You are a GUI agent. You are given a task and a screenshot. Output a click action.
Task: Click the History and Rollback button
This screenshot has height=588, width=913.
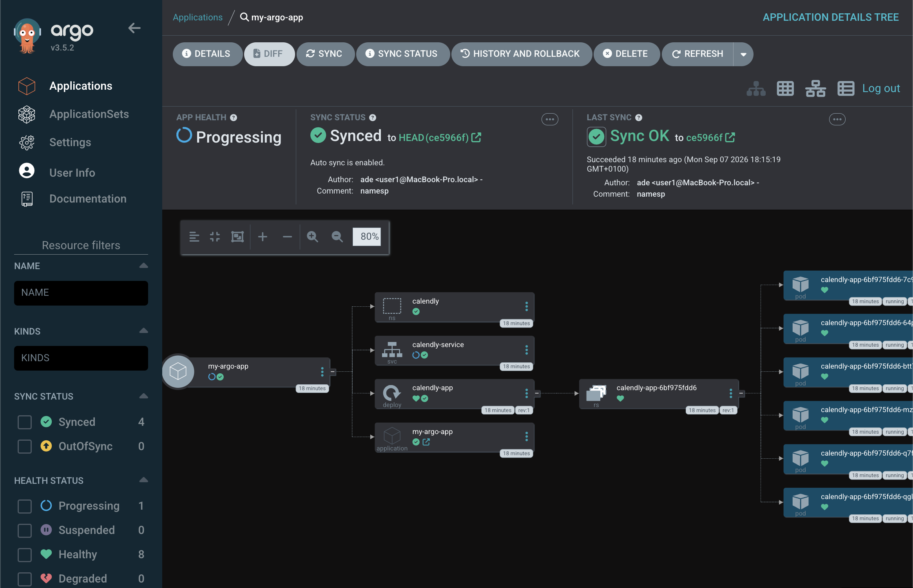(x=521, y=54)
